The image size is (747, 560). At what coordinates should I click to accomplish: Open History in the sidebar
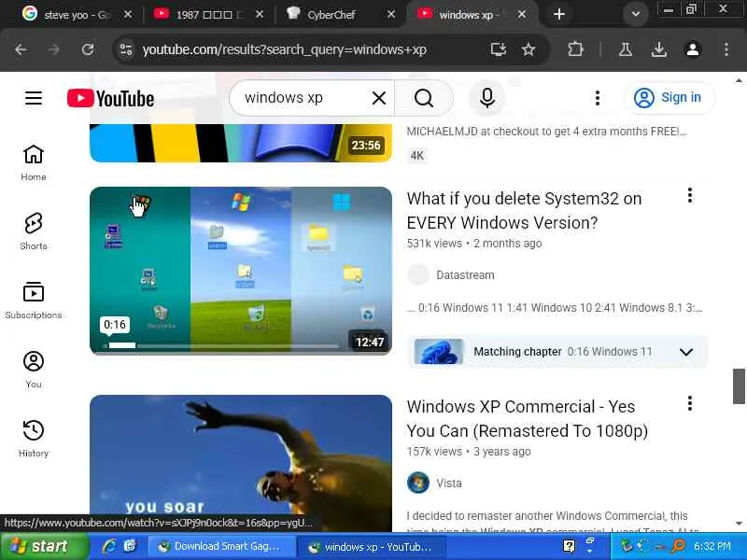tap(34, 439)
